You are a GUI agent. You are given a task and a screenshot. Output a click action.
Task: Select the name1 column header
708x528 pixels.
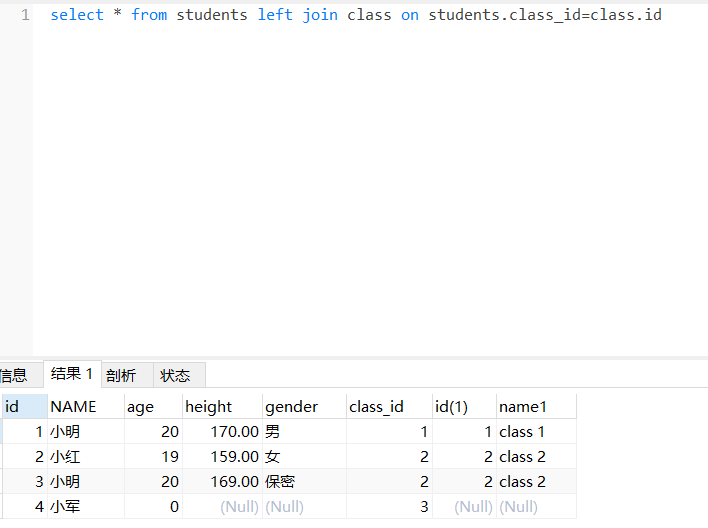[523, 406]
